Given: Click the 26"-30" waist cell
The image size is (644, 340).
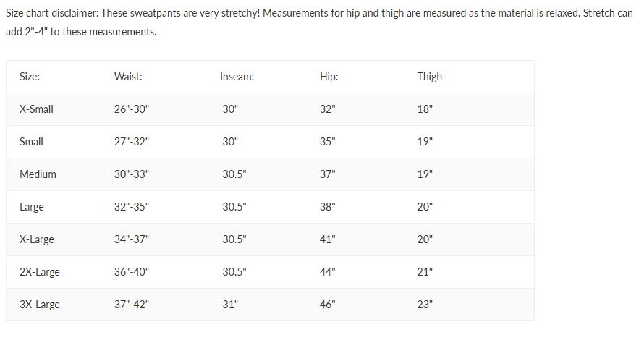Looking at the screenshot, I should point(132,109).
